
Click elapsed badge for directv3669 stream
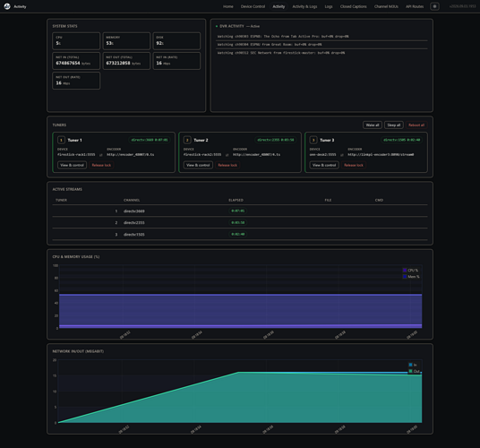click(x=238, y=211)
